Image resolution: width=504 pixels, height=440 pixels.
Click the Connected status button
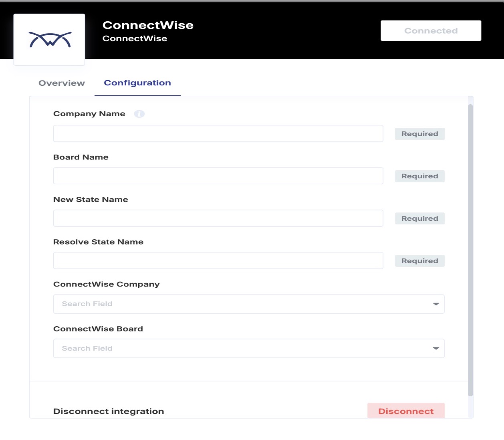tap(431, 30)
